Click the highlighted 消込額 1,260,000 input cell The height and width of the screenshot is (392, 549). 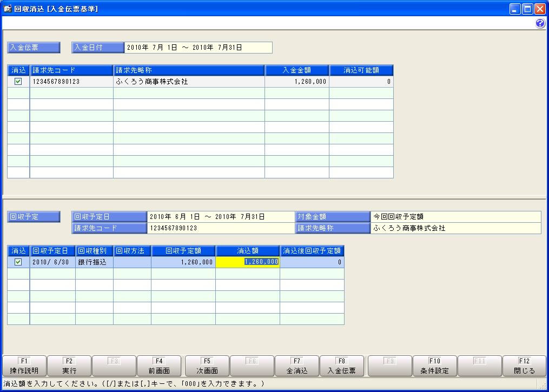(x=248, y=262)
